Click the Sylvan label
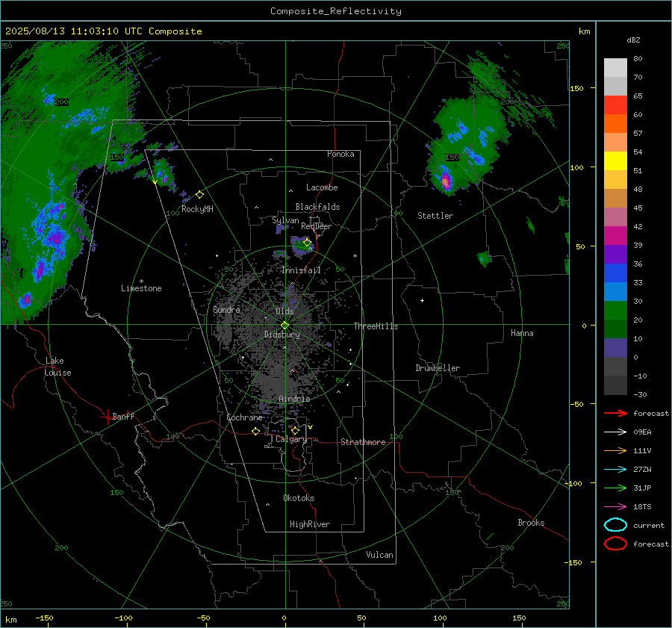The width and height of the screenshot is (672, 628). (285, 220)
